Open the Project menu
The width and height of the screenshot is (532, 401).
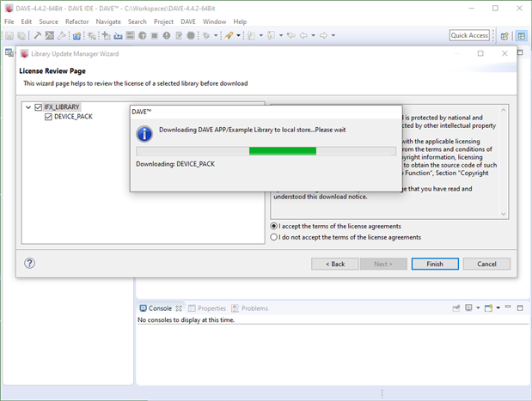coord(163,21)
